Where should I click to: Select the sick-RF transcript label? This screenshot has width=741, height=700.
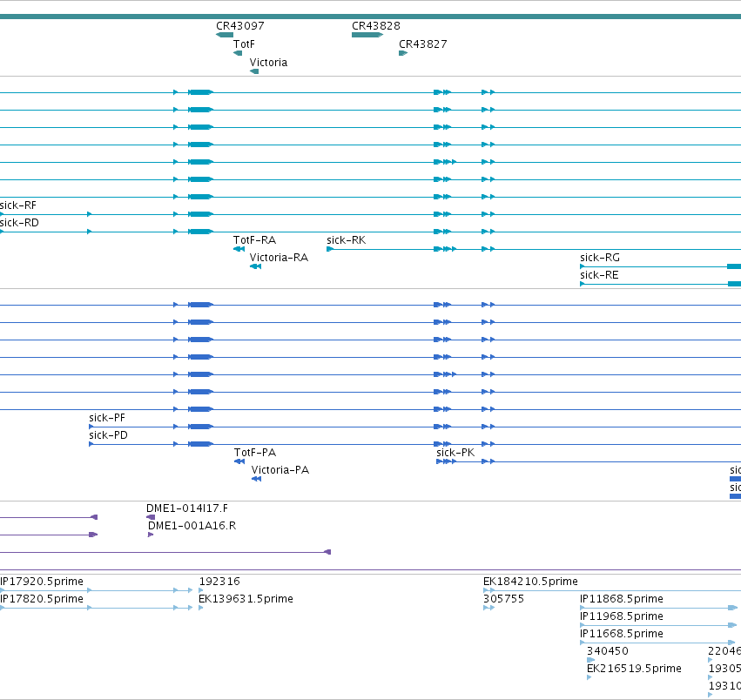pos(18,205)
